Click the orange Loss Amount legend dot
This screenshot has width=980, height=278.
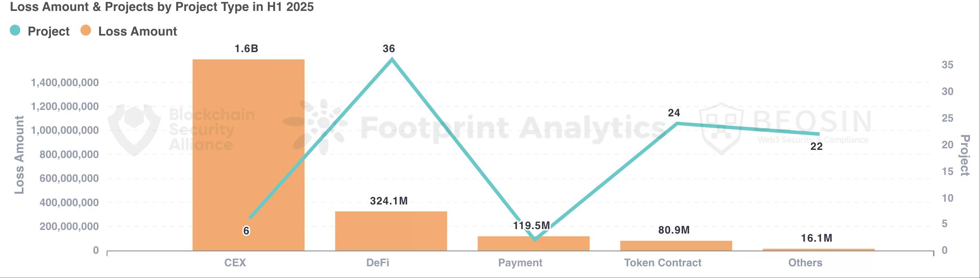pyautogui.click(x=86, y=30)
